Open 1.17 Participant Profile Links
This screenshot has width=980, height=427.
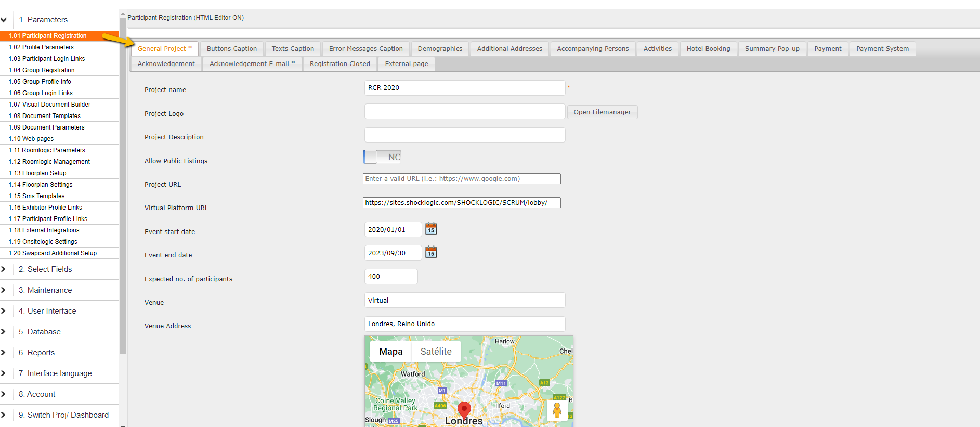(x=59, y=219)
